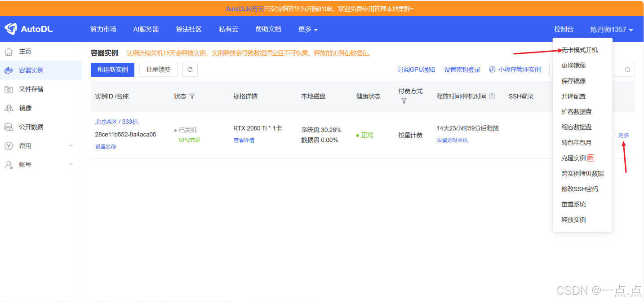
Task: Open 私有云 in the top nav
Action: coord(228,29)
